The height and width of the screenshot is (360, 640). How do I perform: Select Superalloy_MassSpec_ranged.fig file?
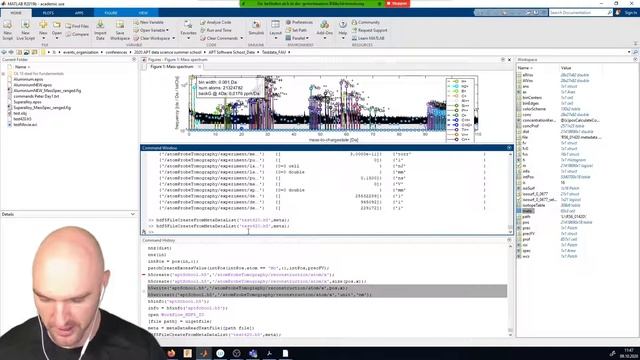42,108
